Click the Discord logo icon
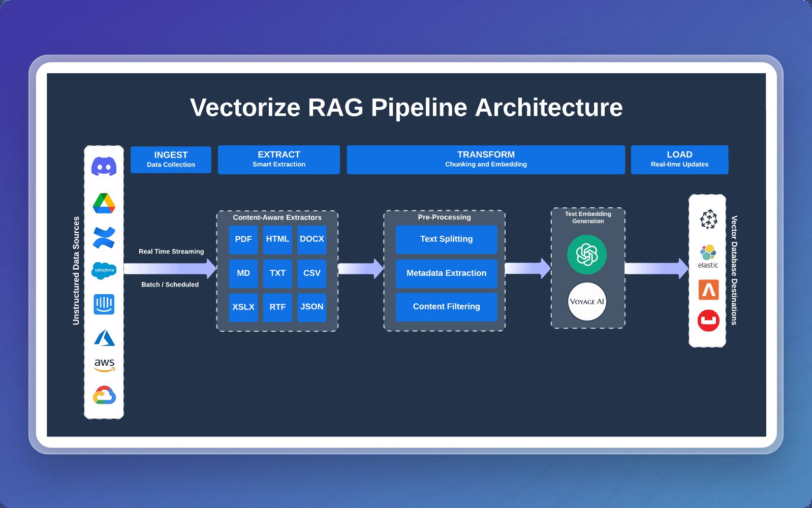This screenshot has height=508, width=812. 104,167
